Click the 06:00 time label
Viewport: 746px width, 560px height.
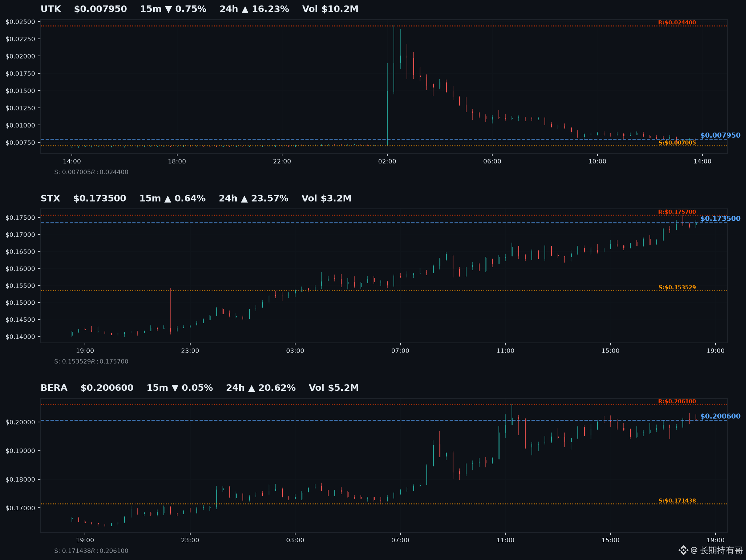click(x=492, y=162)
